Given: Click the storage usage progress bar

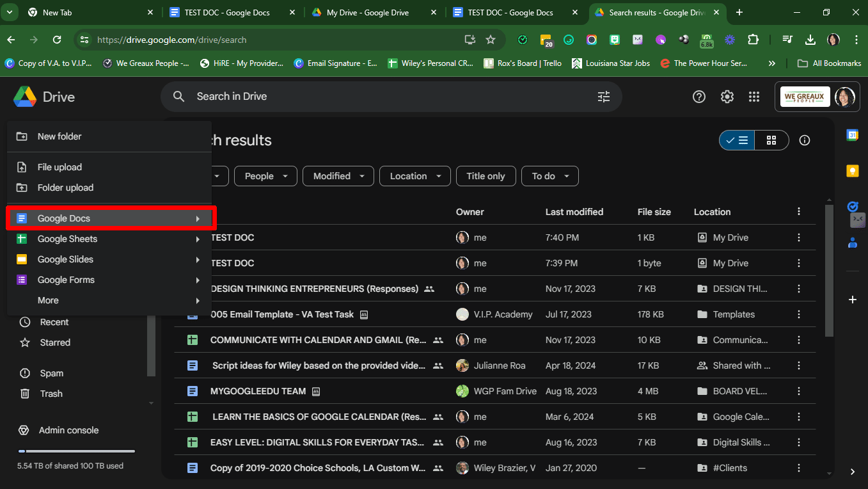Looking at the screenshot, I should click(76, 451).
